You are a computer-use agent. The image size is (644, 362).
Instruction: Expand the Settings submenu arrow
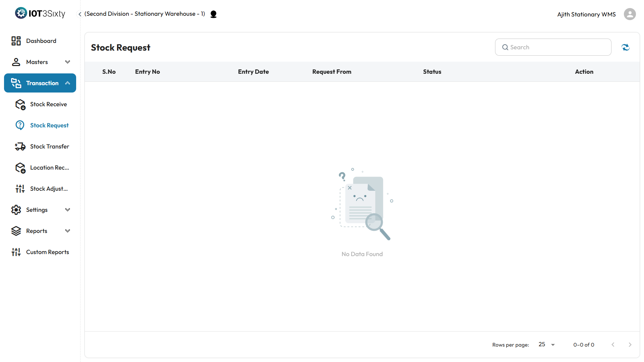[67, 210]
